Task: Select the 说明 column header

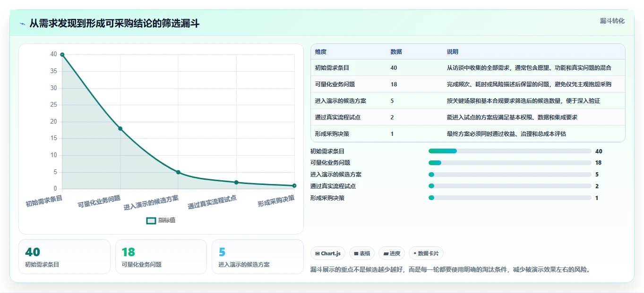Action: [453, 52]
